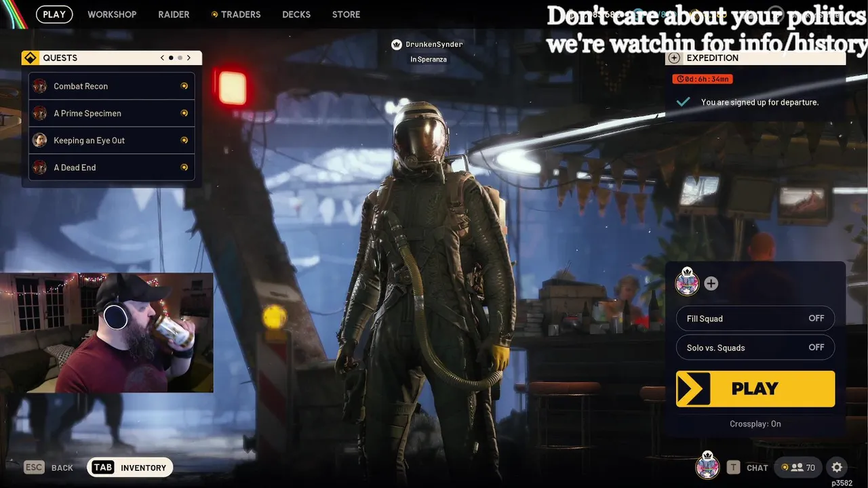Go to next quests page arrow

click(x=189, y=58)
